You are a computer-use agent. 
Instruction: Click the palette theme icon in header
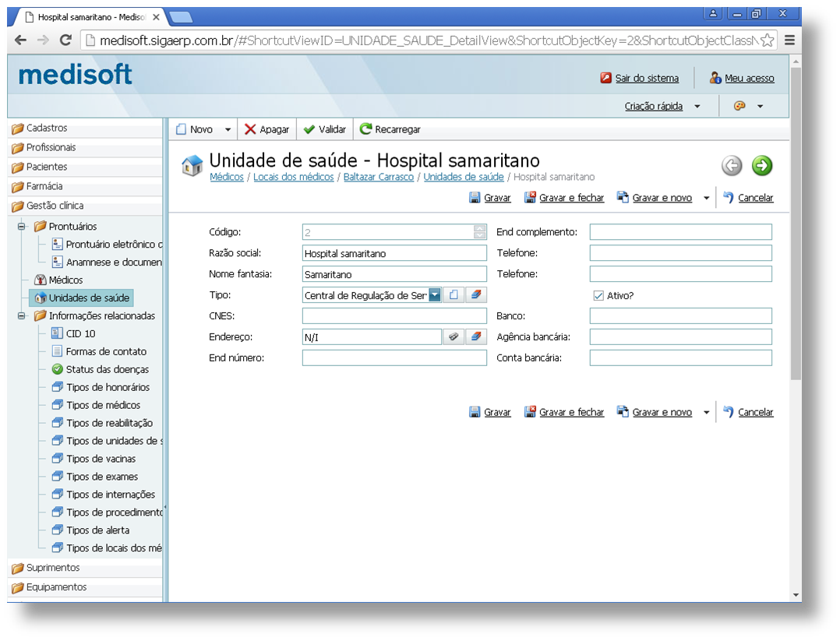[x=739, y=106]
